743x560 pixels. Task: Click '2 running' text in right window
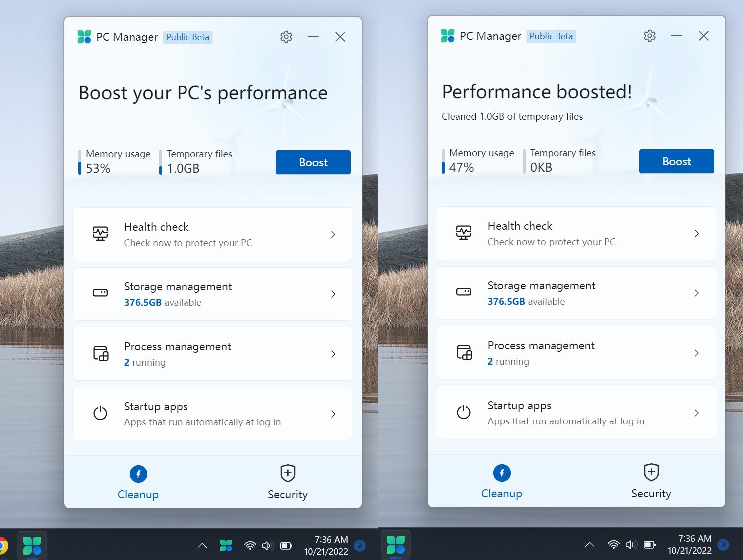click(x=508, y=361)
